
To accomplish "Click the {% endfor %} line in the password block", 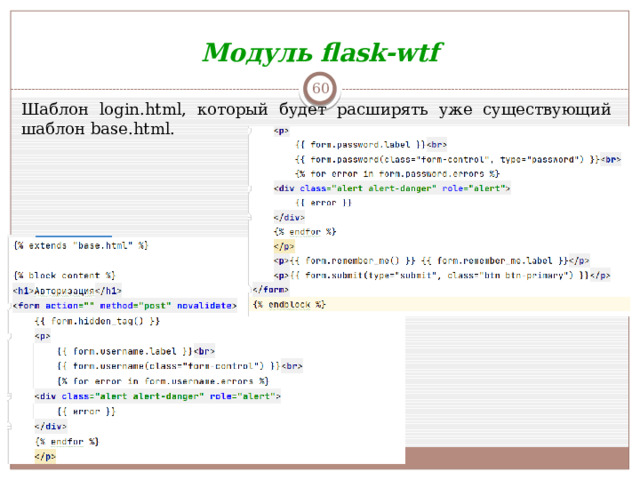I will (x=305, y=232).
